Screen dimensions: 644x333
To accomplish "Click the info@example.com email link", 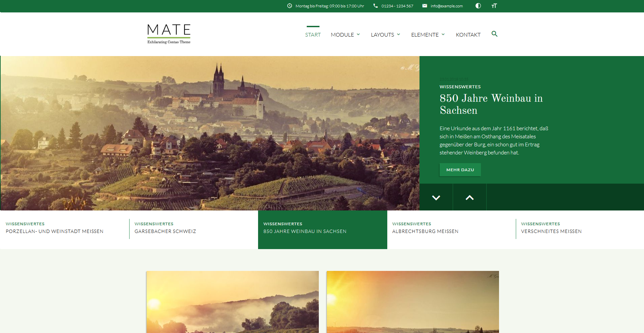I will (x=446, y=6).
